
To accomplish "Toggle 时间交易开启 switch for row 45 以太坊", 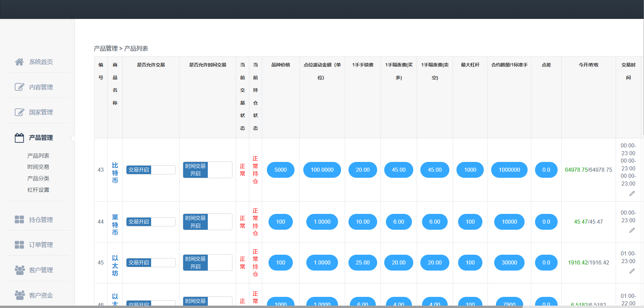I will click(207, 262).
